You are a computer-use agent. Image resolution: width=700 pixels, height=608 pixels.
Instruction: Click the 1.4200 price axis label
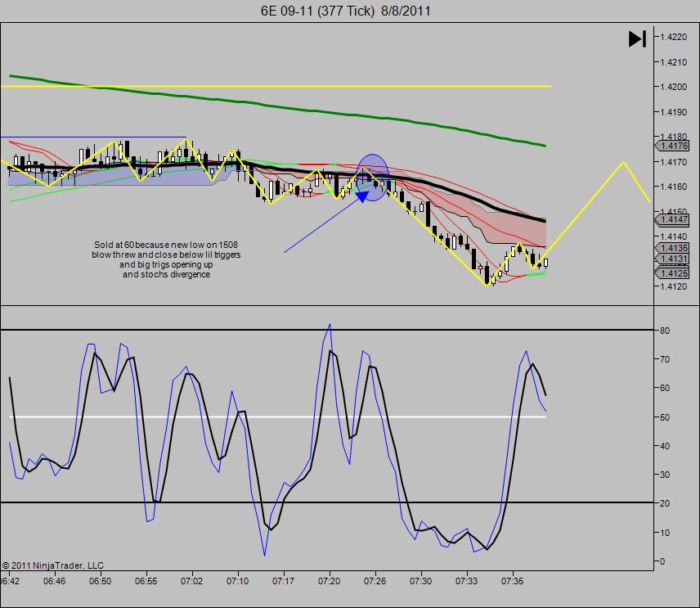(674, 87)
